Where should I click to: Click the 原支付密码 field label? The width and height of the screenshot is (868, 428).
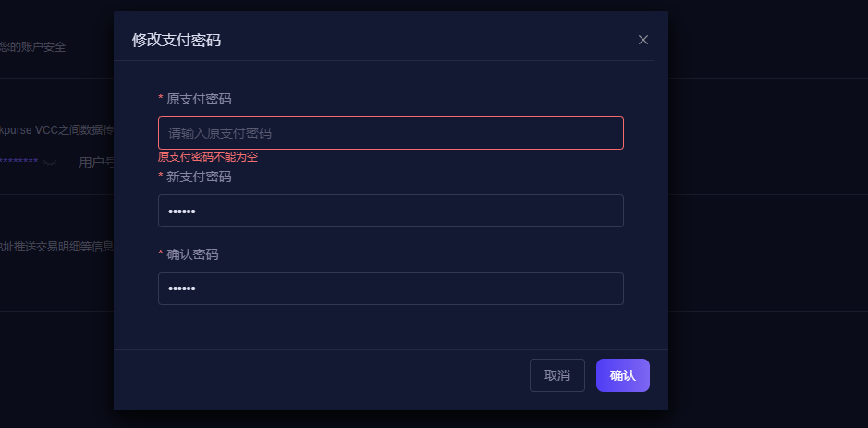[199, 100]
